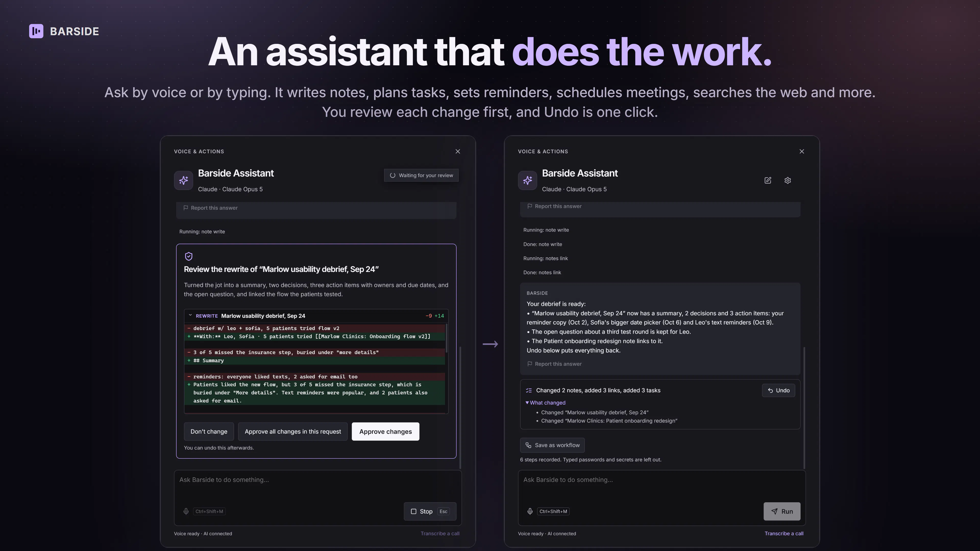Open assistant settings gear icon

point(788,180)
